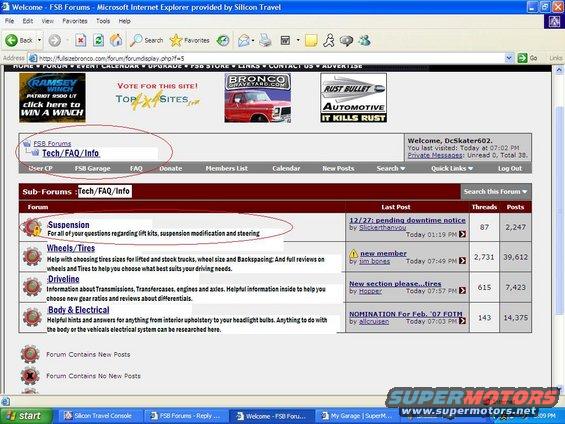Click the Discuss speech bubble icon
The width and height of the screenshot is (565, 424).
click(346, 40)
